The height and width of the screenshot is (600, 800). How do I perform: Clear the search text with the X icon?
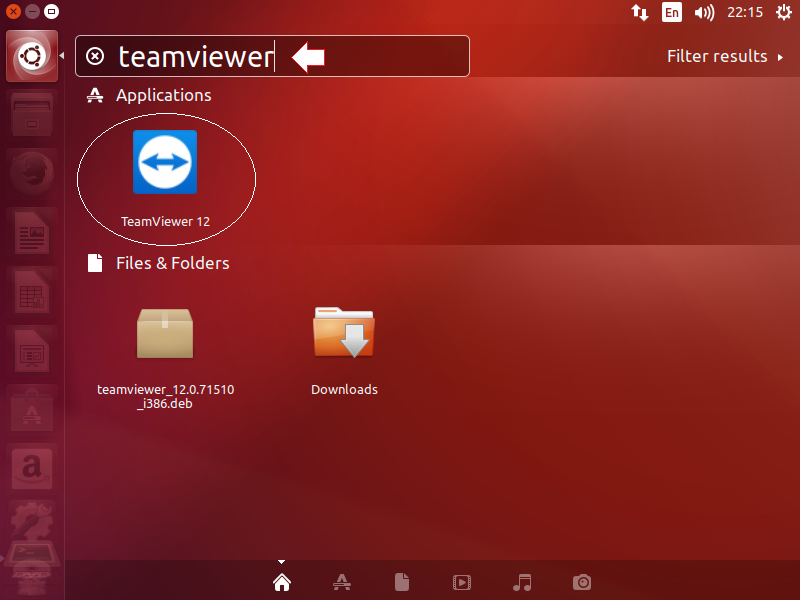[x=95, y=56]
